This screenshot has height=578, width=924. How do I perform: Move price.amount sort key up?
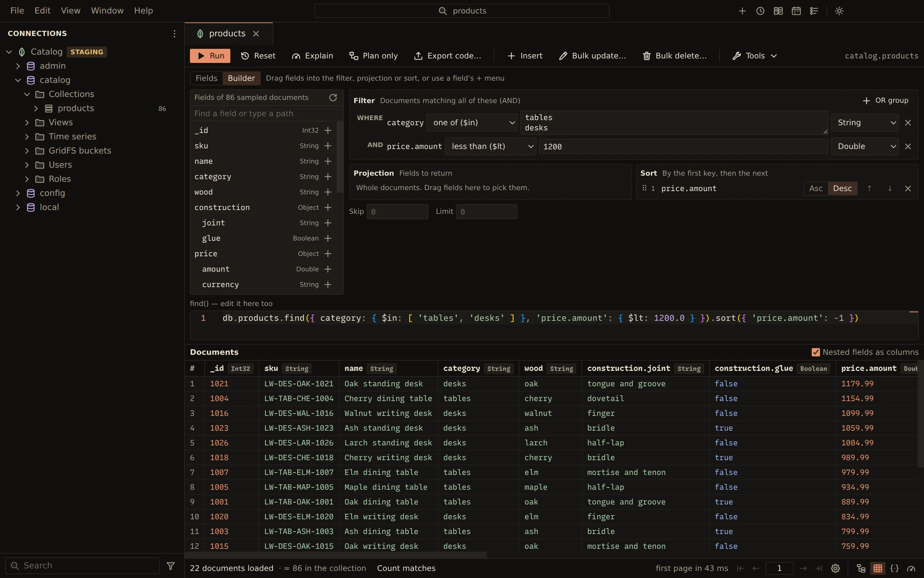[x=869, y=188]
